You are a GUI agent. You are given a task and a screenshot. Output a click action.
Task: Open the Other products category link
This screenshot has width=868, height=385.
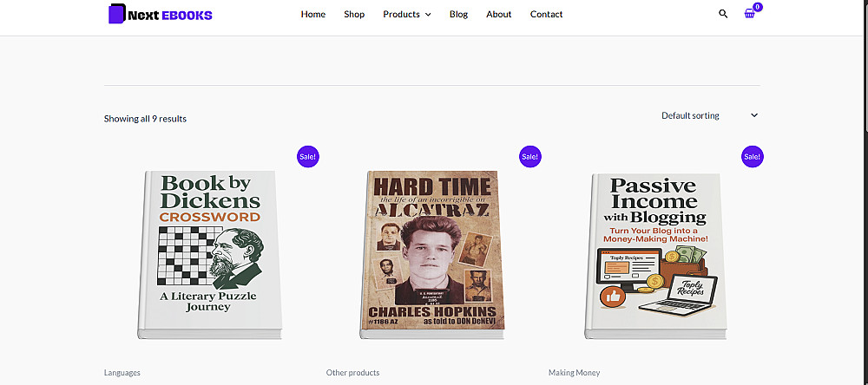pyautogui.click(x=352, y=373)
